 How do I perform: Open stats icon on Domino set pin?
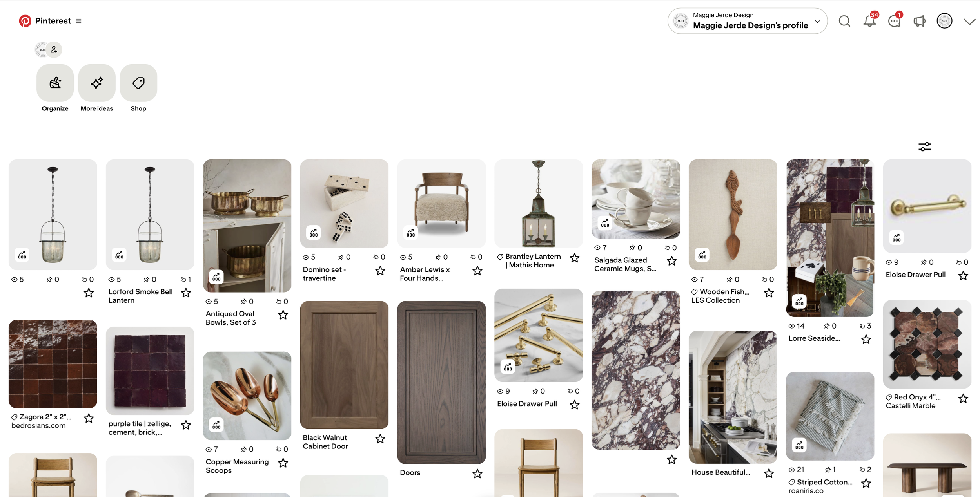click(x=314, y=233)
